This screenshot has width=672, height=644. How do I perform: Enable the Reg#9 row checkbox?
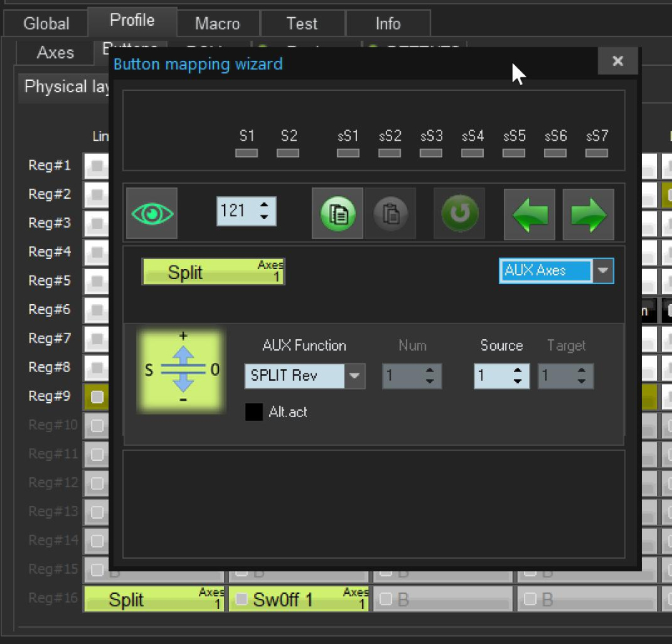pos(97,396)
